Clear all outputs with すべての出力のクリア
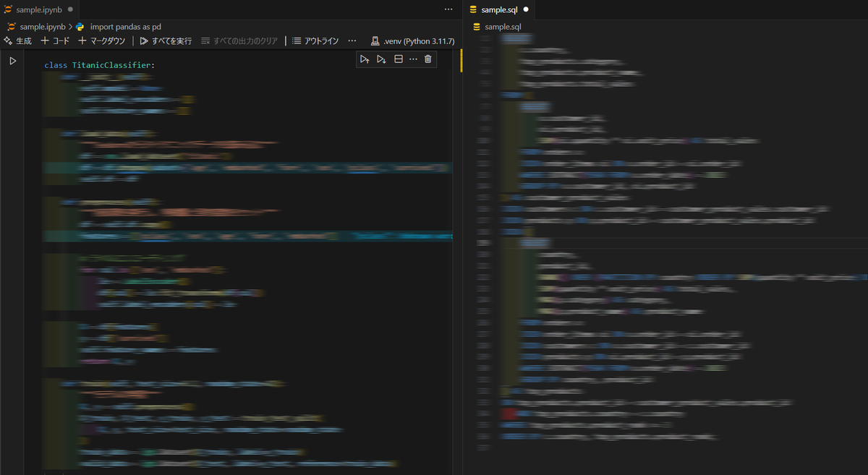This screenshot has width=868, height=475. (x=239, y=41)
